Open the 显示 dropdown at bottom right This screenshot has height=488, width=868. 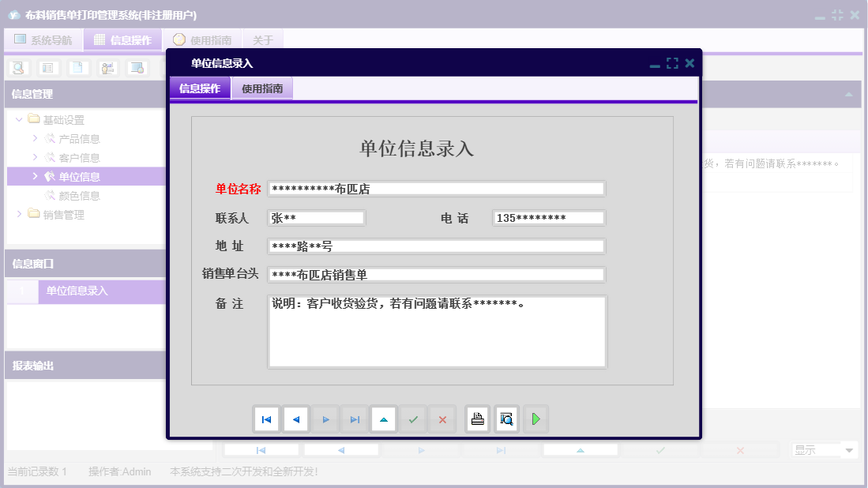tap(824, 449)
